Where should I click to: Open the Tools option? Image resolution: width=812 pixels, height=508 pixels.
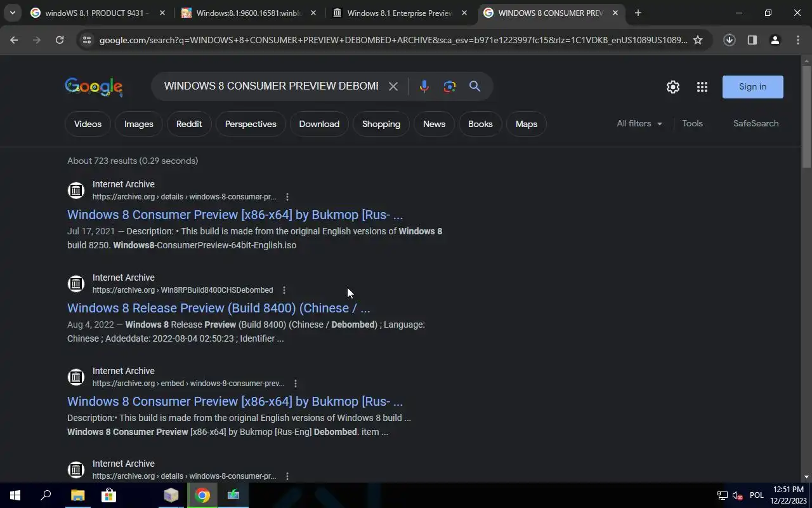pyautogui.click(x=692, y=124)
